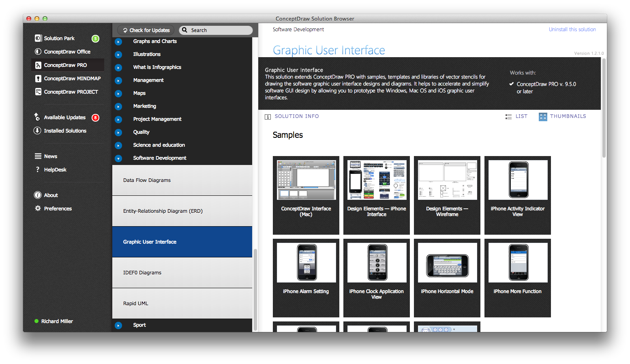
Task: Click Uninstall this solution link
Action: [572, 30]
